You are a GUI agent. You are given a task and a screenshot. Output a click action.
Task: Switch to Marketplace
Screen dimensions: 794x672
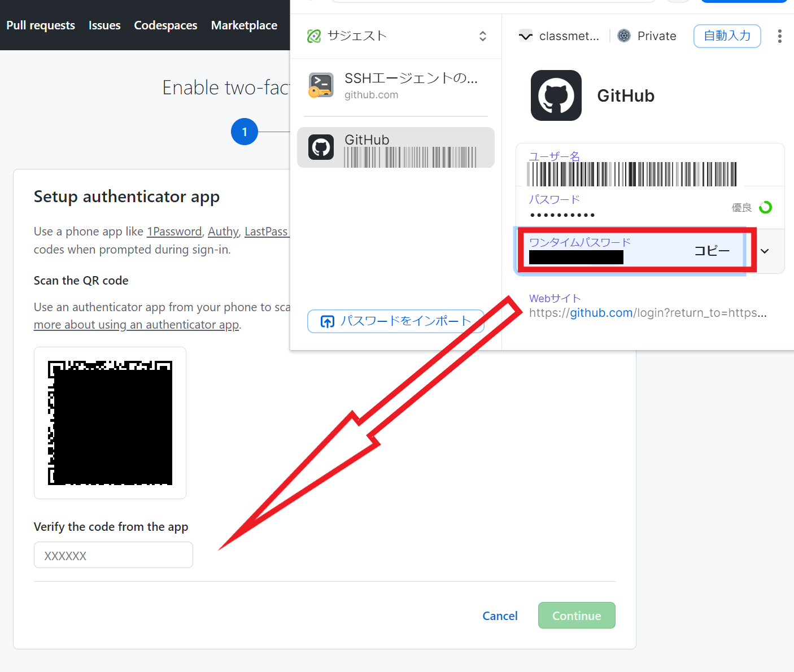(x=244, y=25)
